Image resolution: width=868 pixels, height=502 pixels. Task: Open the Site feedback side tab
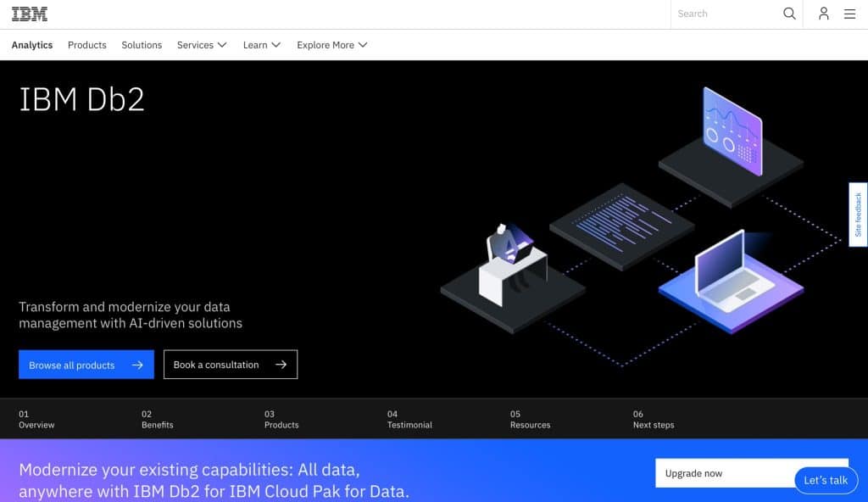click(858, 215)
